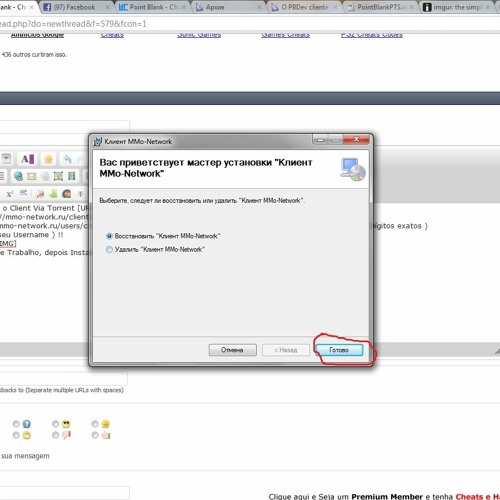Click the undo arrow in editor toolbar

(x=67, y=159)
